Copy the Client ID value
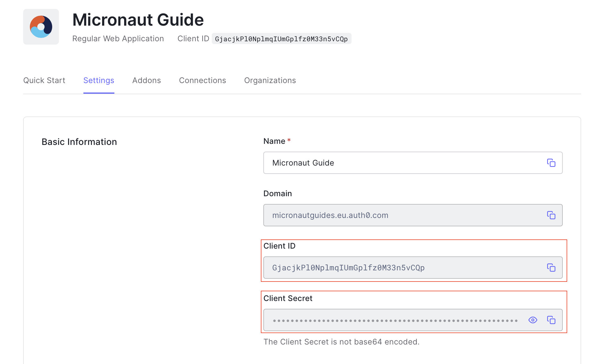 [x=551, y=268]
